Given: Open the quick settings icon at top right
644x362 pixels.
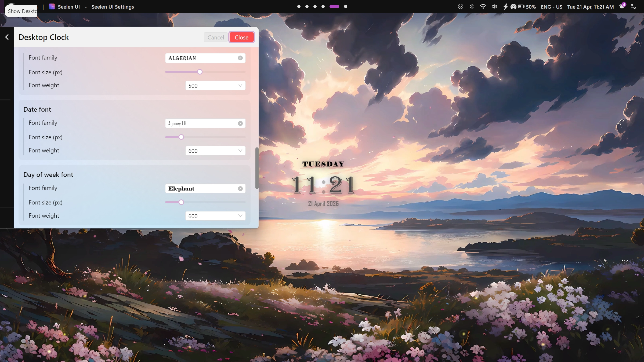Looking at the screenshot, I should [x=634, y=6].
